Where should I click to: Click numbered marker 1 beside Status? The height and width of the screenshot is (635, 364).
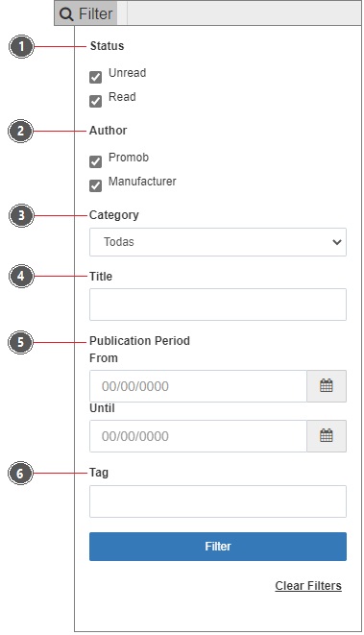click(21, 46)
